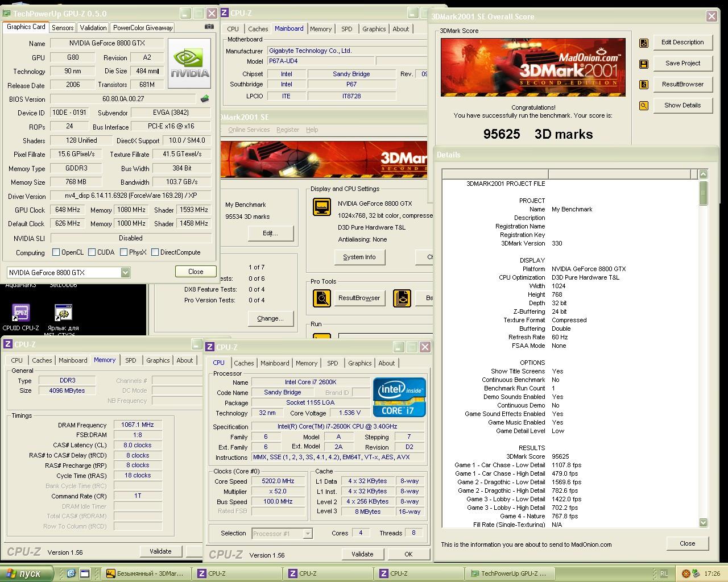
Task: Switch to Безымянный - 3DMark taskbar item
Action: 146,573
